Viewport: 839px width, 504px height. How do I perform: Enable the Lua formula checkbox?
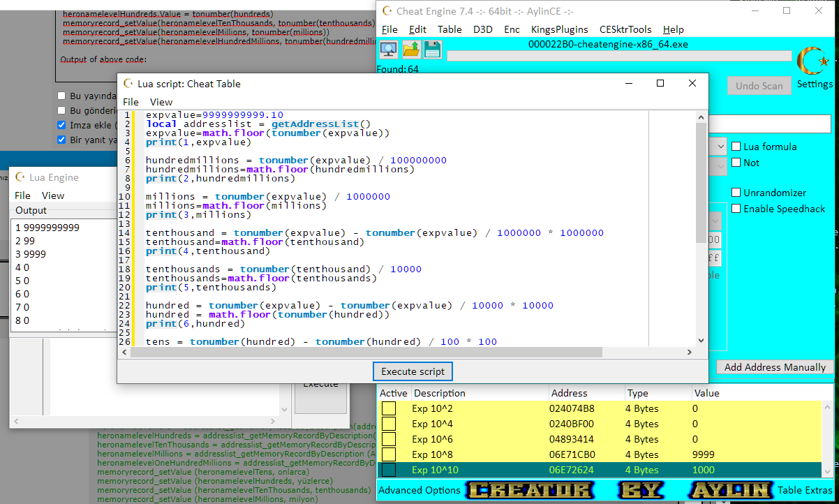[x=736, y=147]
